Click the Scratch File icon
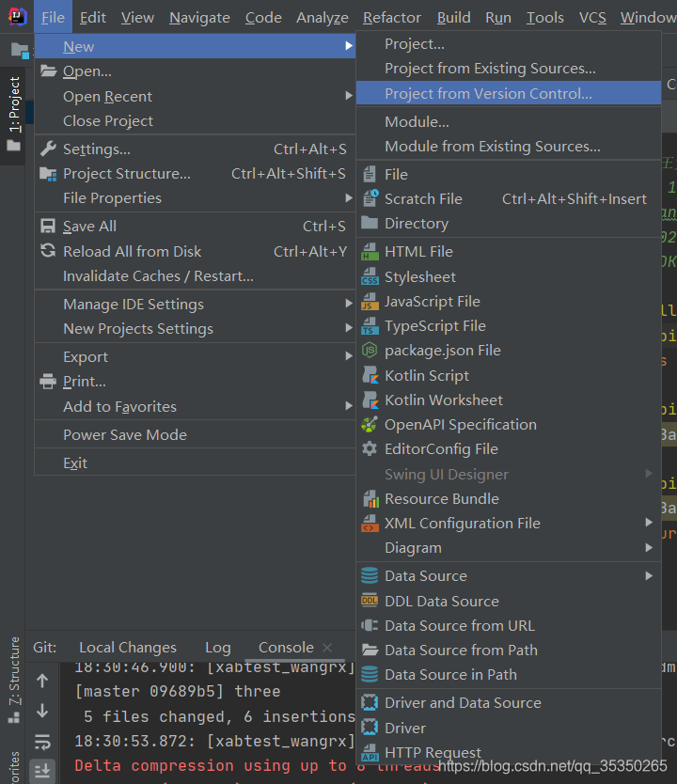 370,198
